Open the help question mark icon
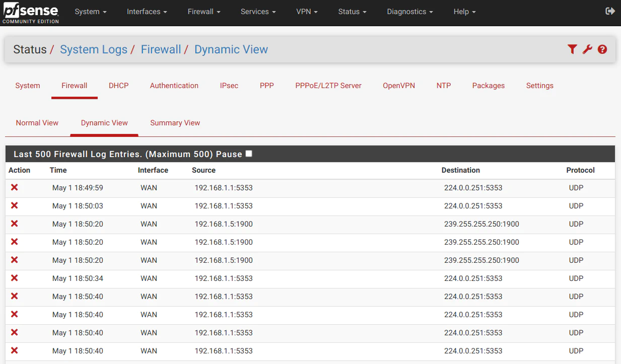This screenshot has height=364, width=621. (x=602, y=49)
